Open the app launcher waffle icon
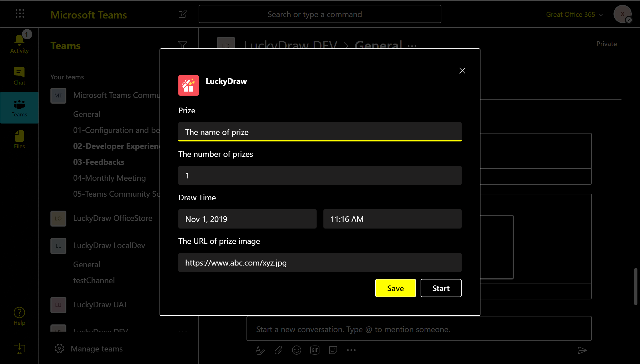Viewport: 640px width, 364px height. [20, 13]
